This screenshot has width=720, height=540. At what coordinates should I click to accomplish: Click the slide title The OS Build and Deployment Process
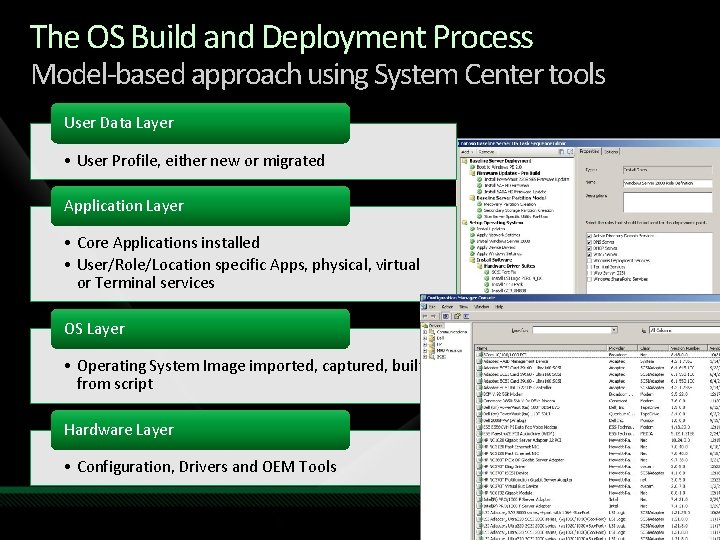281,37
